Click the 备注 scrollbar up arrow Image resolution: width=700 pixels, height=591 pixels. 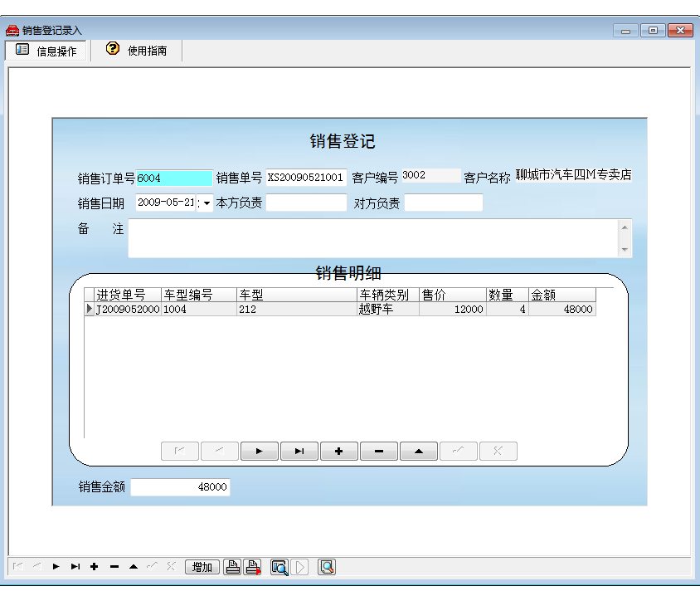[x=625, y=227]
